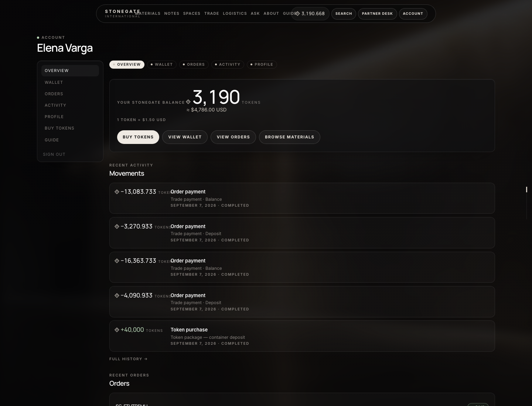Go to Spaces in the top navigation
The width and height of the screenshot is (532, 406).
click(x=192, y=14)
